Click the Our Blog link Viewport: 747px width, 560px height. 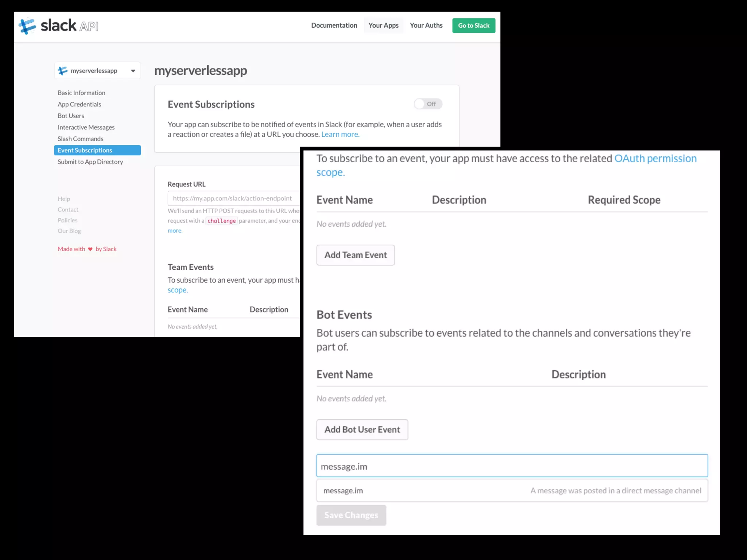69,231
